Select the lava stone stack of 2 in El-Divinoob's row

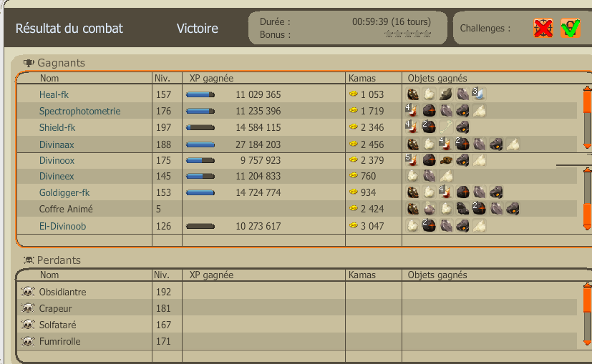[x=429, y=225]
